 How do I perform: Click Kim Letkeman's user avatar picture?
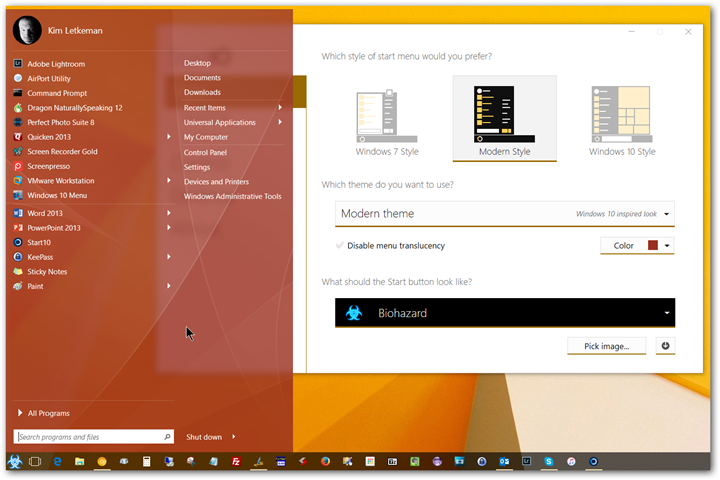pos(27,30)
